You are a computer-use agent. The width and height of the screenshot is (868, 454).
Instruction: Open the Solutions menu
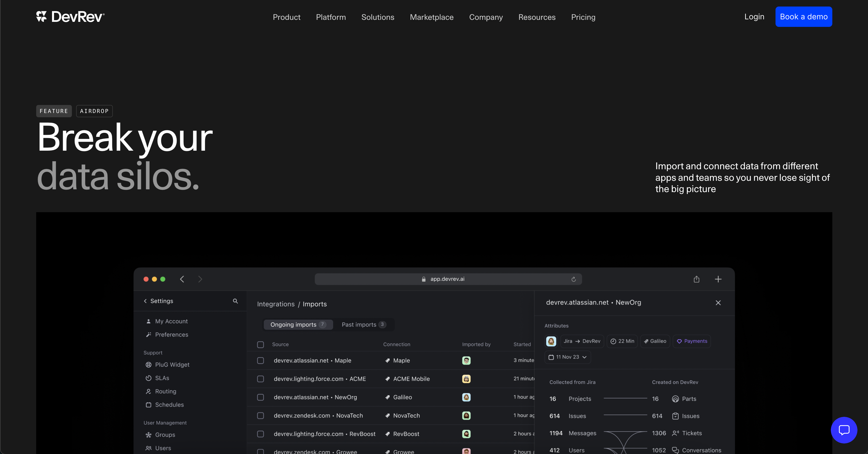pyautogui.click(x=378, y=17)
